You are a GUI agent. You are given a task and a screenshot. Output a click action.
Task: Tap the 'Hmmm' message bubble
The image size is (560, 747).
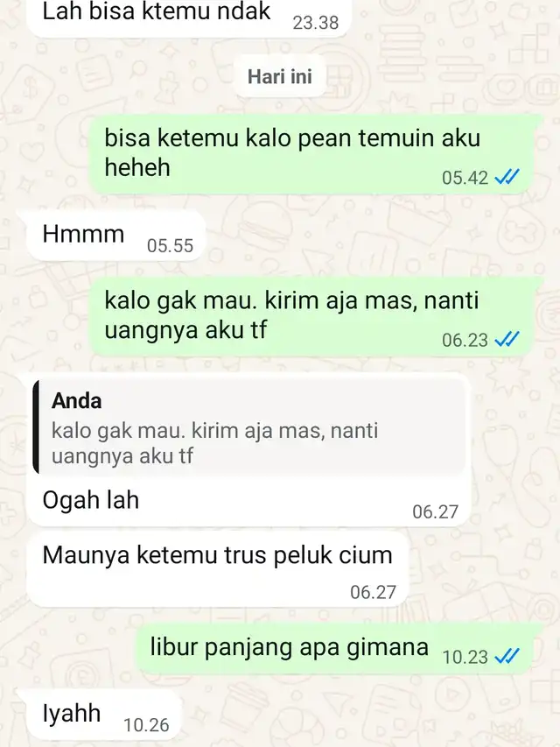pyautogui.click(x=115, y=236)
